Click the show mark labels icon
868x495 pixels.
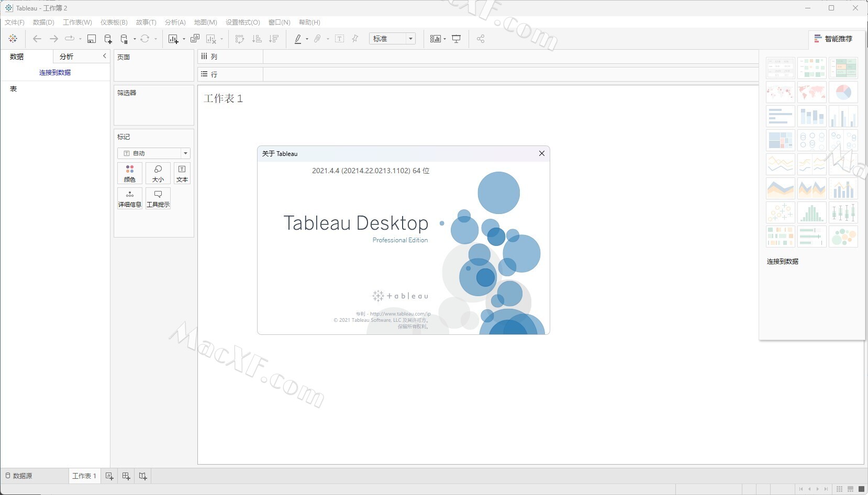[339, 39]
